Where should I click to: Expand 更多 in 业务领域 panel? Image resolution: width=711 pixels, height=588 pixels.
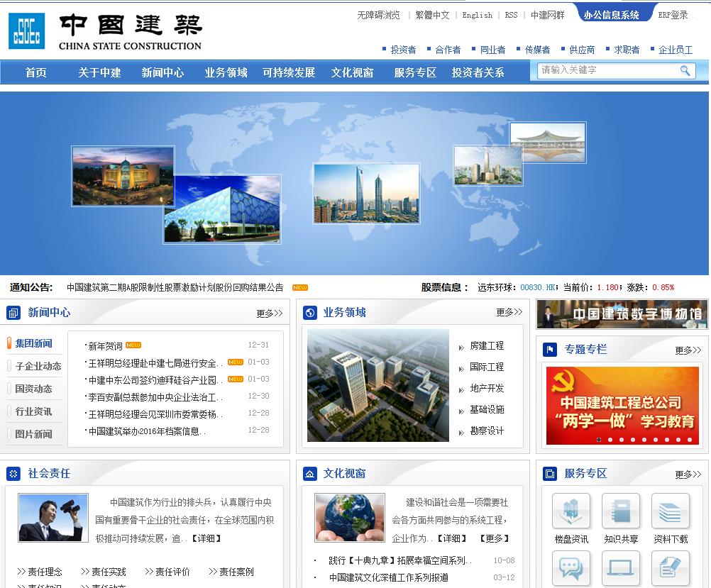click(509, 312)
